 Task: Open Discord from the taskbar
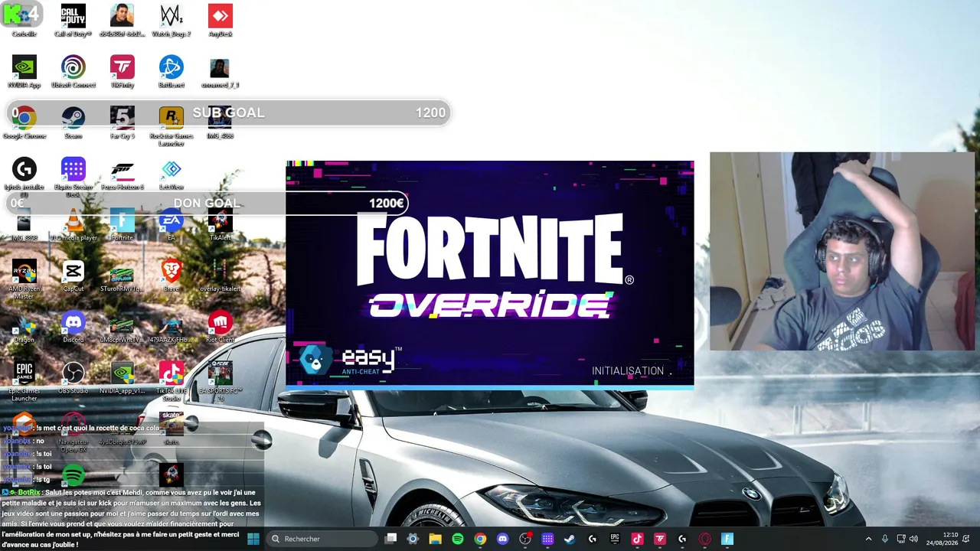[502, 539]
